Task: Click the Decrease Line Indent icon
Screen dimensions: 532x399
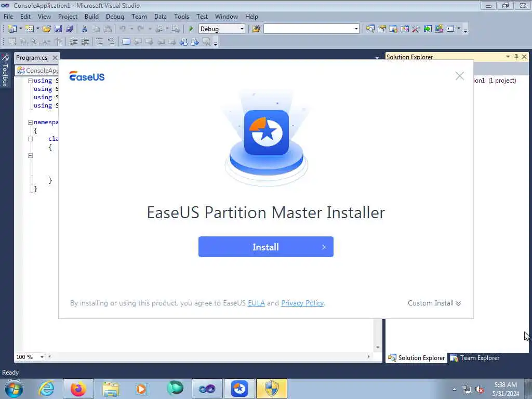Action: (74, 42)
